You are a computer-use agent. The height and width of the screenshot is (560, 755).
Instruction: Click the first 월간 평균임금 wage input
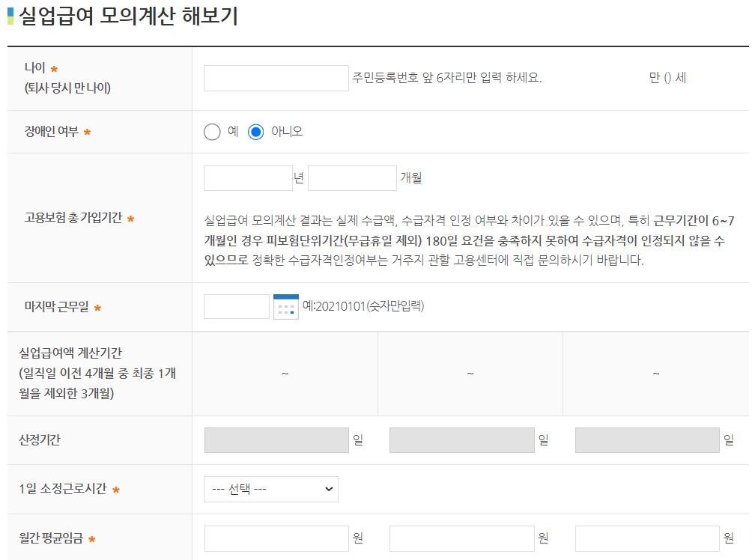click(x=276, y=538)
